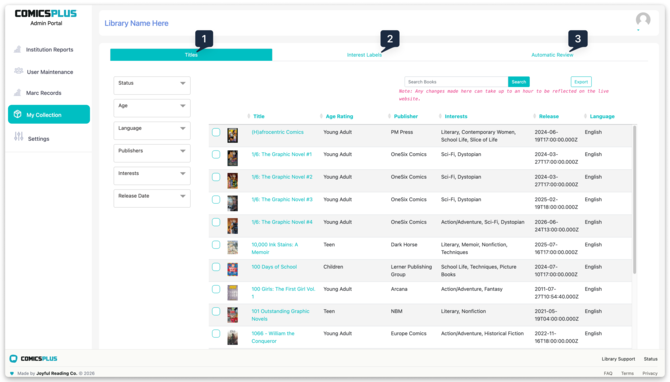Open the Terms footer link
The width and height of the screenshot is (670, 382).
627,373
